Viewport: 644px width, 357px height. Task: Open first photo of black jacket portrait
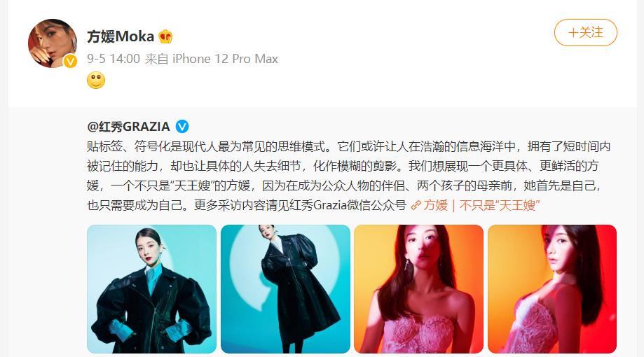click(151, 289)
